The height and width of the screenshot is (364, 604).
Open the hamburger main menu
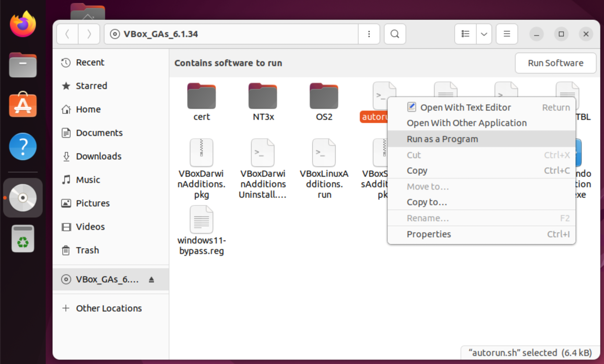[x=507, y=34]
